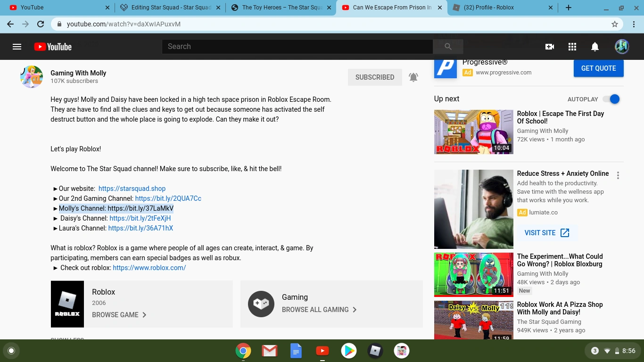Viewport: 644px width, 362px height.
Task: Click the Gaming controller category icon
Action: click(x=261, y=304)
